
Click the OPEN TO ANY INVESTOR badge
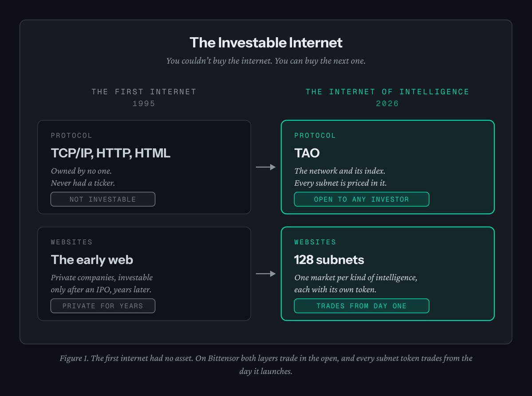[x=362, y=199]
